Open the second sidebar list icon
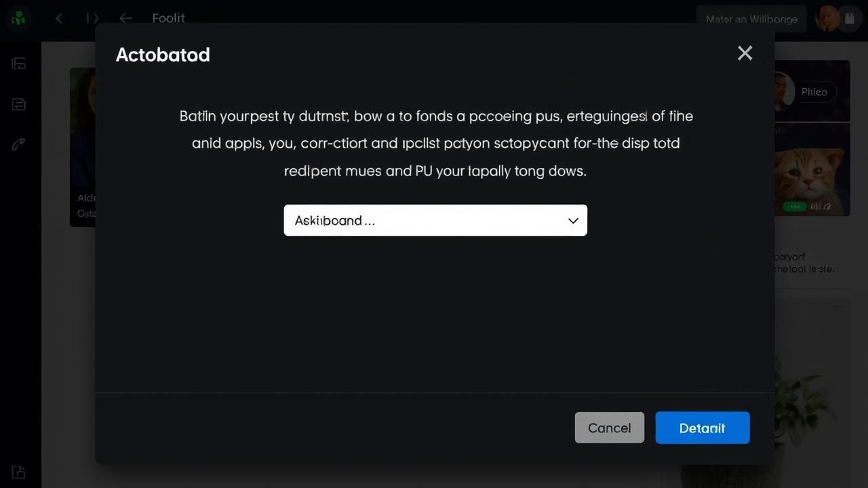868x488 pixels. coord(18,104)
